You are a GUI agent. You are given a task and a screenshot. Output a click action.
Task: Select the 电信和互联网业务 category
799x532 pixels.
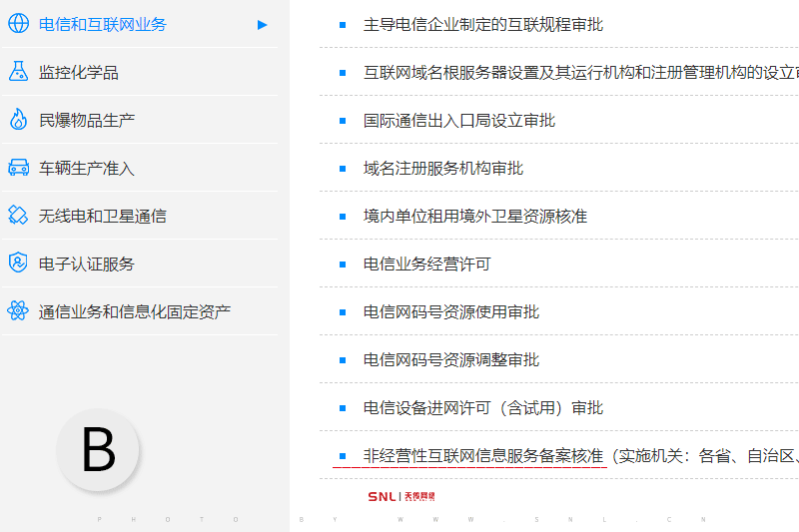(103, 24)
